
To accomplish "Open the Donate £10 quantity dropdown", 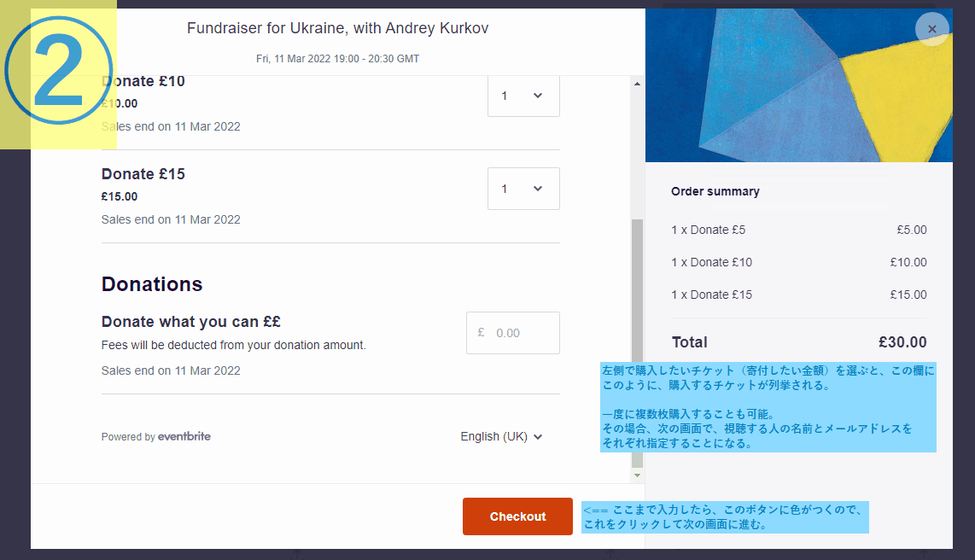I will (x=523, y=96).
